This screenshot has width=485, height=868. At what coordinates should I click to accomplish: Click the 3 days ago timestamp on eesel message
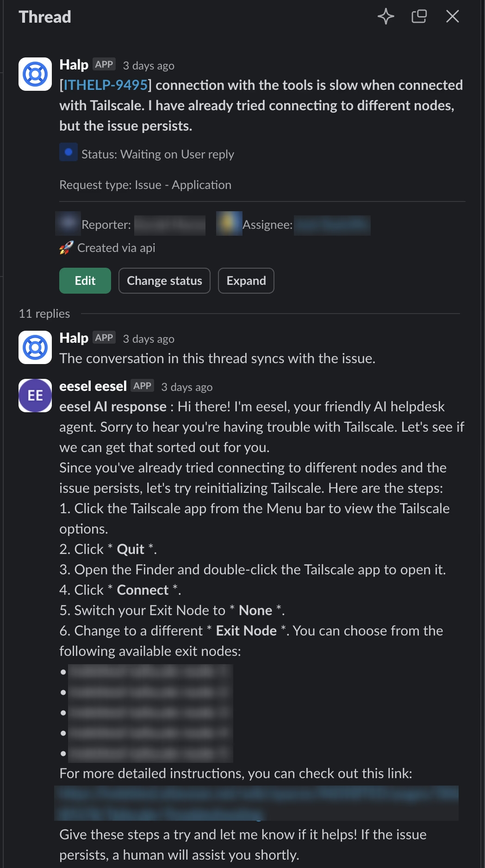[x=187, y=387]
